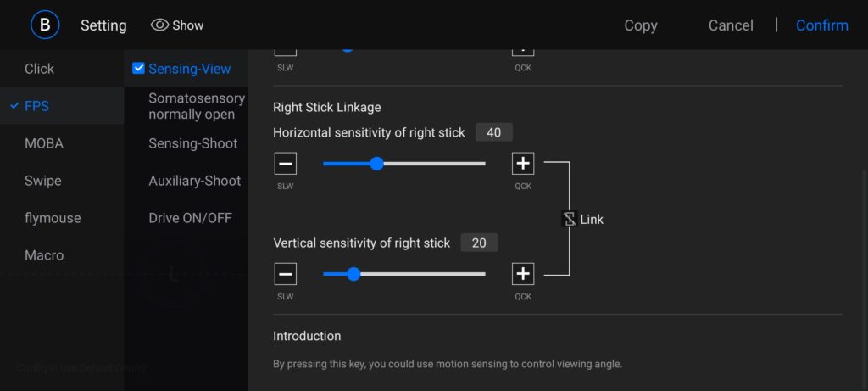Open the Macro category

44,255
